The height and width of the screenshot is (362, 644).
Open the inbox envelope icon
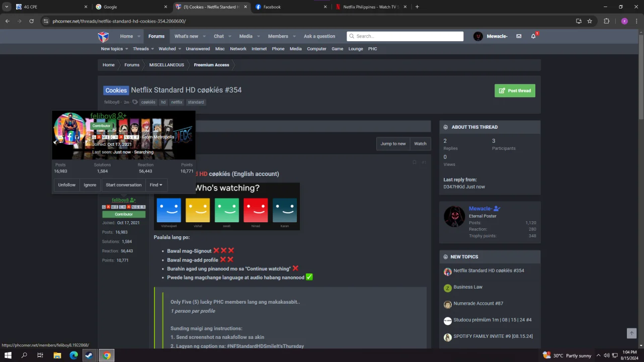pos(519,36)
